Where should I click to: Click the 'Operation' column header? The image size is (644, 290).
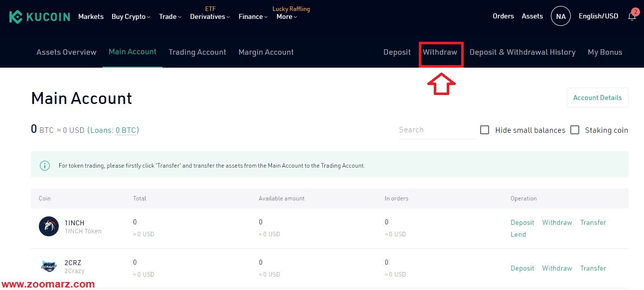(x=523, y=198)
